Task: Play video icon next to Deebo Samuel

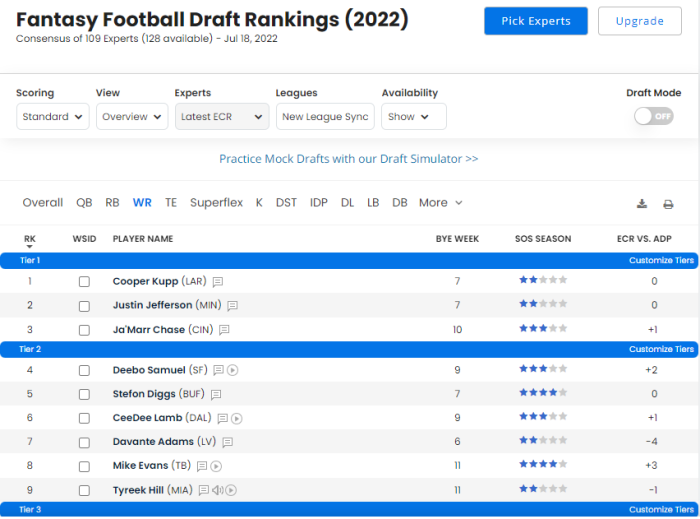Action: click(x=232, y=370)
